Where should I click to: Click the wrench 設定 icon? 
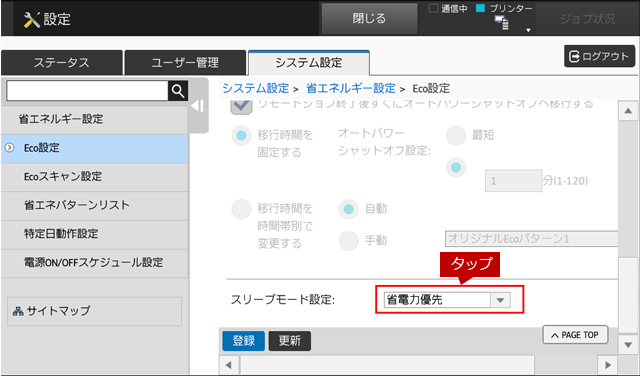pyautogui.click(x=31, y=20)
